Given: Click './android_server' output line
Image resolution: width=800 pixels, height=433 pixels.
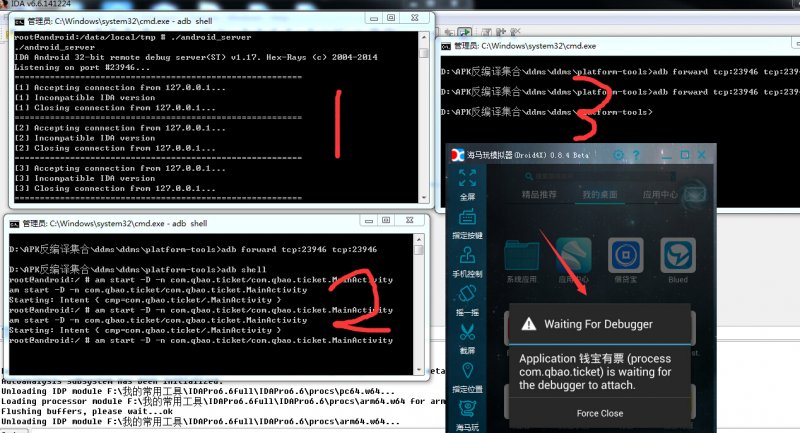Looking at the screenshot, I should pos(54,47).
